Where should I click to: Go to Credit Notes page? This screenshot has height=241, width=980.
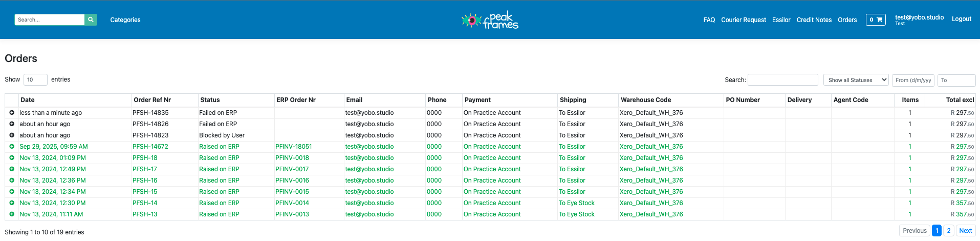(x=814, y=20)
